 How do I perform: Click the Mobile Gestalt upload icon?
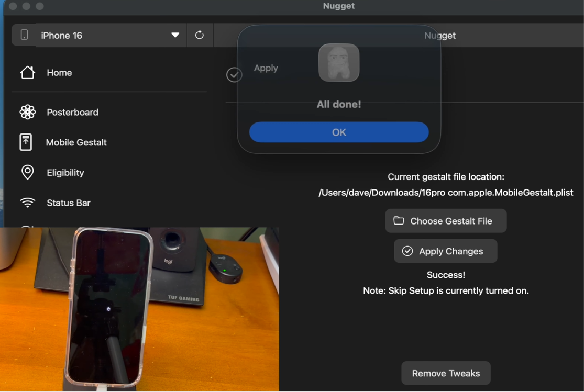coord(26,142)
